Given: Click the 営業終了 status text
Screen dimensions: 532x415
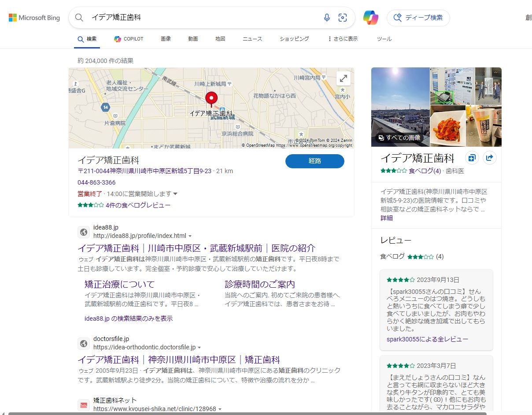Looking at the screenshot, I should (90, 194).
